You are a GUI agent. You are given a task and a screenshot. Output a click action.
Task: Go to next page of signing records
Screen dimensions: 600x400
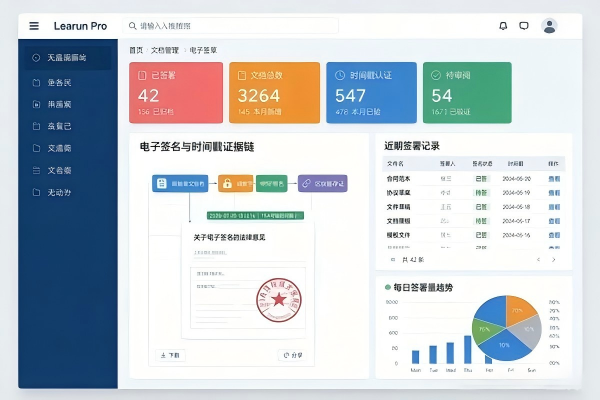point(553,260)
